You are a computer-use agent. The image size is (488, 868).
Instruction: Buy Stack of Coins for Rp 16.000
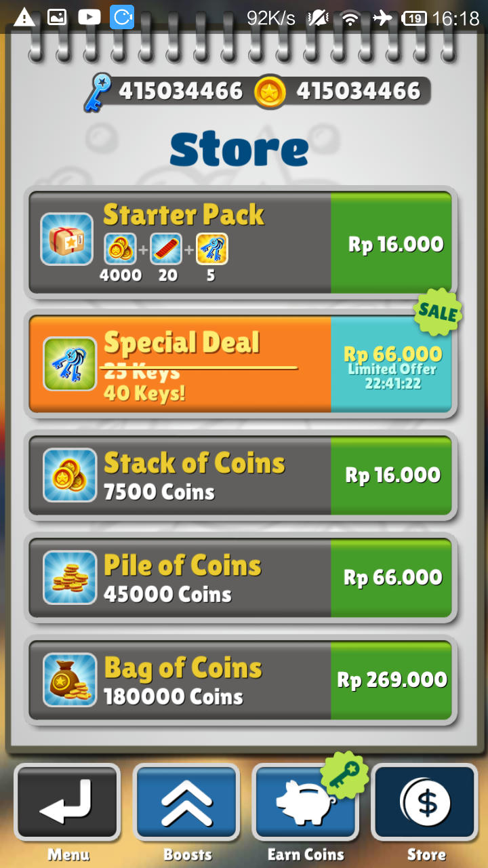pyautogui.click(x=391, y=475)
